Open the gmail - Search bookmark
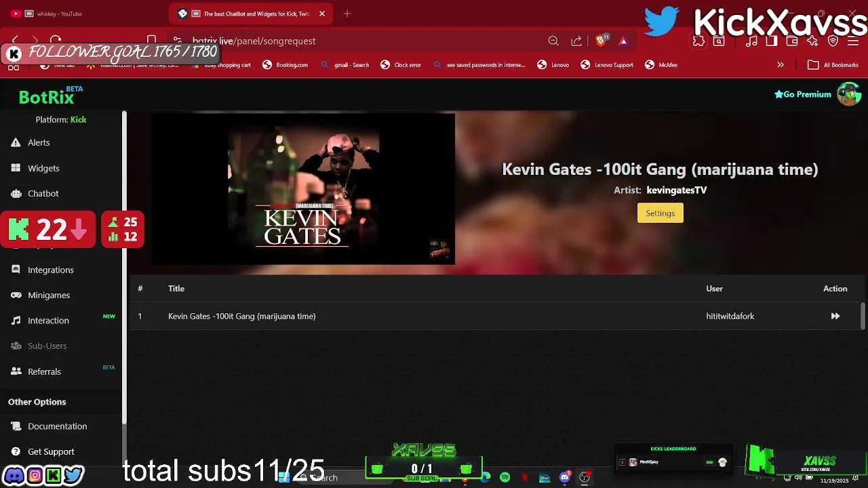 345,65
